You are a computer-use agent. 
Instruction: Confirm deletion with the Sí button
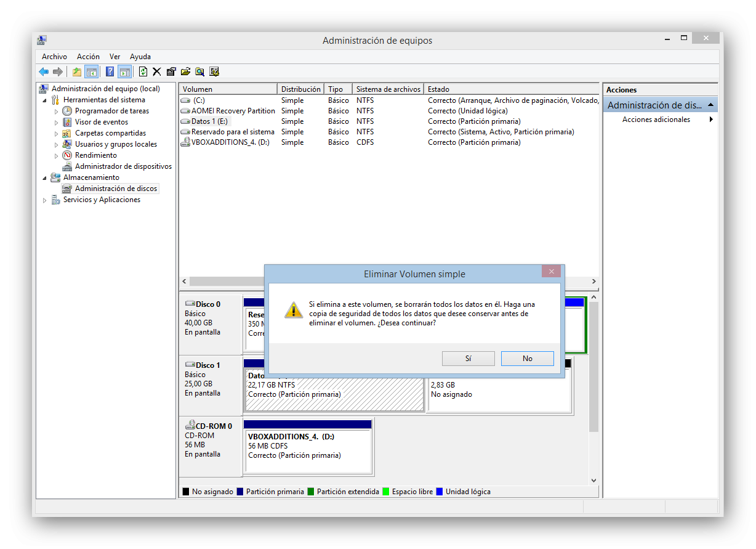coord(468,359)
